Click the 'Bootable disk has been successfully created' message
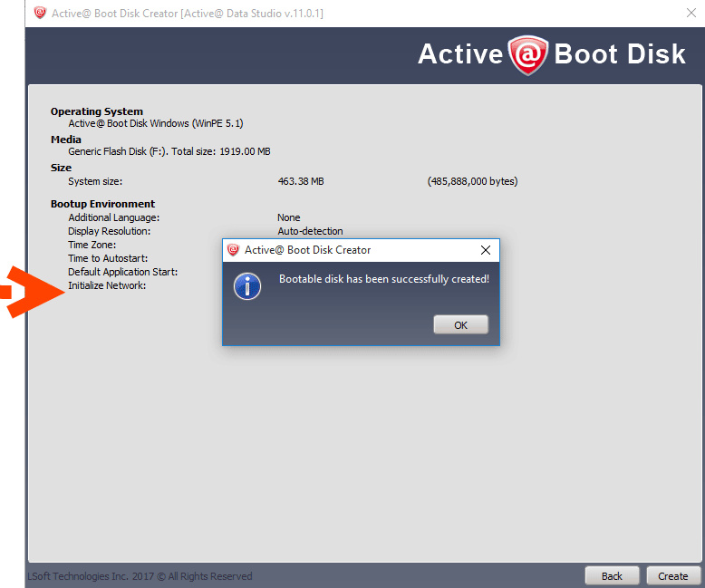 [383, 279]
